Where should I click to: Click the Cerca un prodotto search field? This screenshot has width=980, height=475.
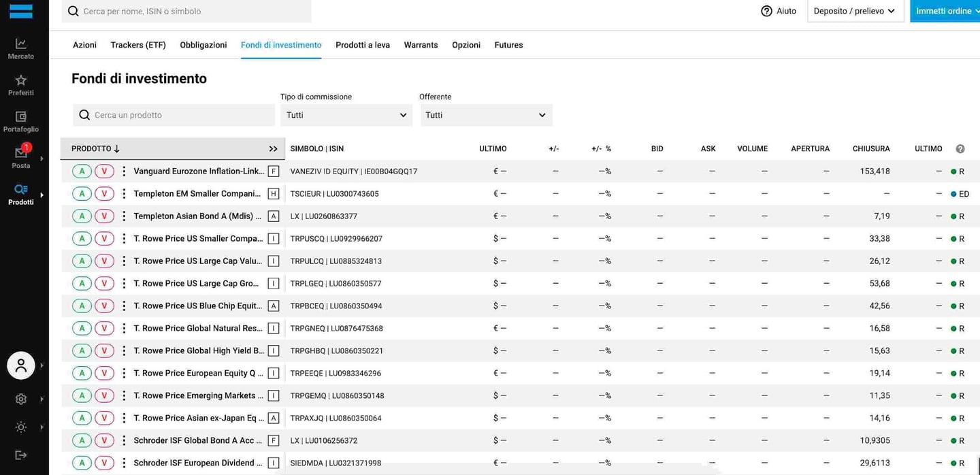click(x=174, y=115)
